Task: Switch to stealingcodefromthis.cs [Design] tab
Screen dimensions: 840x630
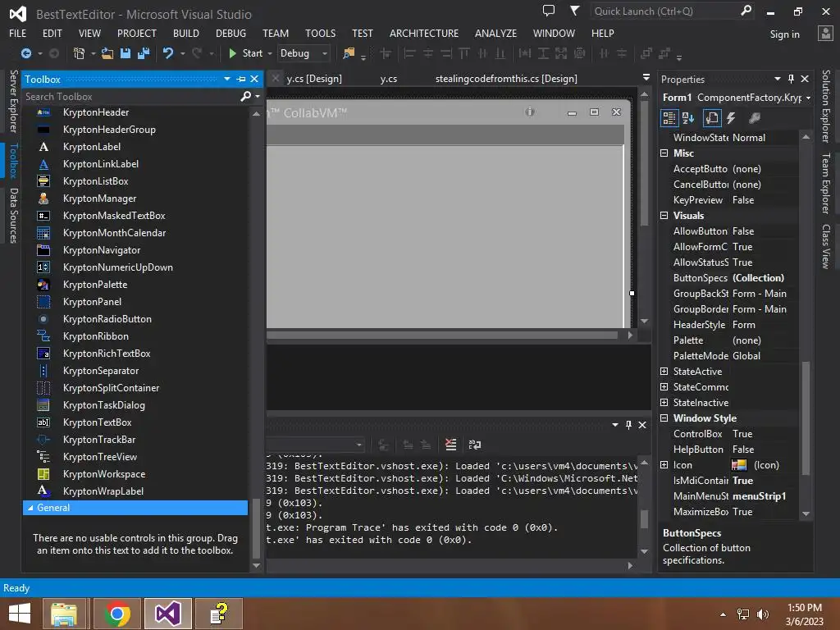Action: tap(506, 79)
